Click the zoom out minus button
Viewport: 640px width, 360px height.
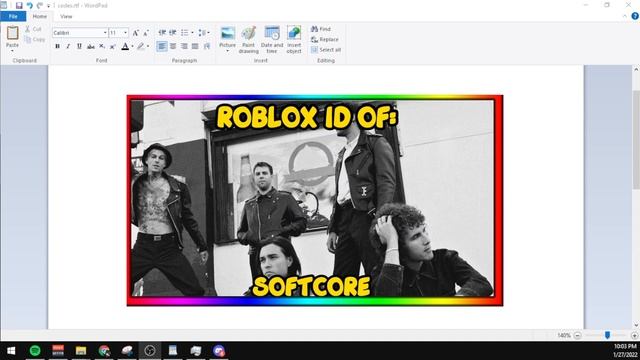577,335
